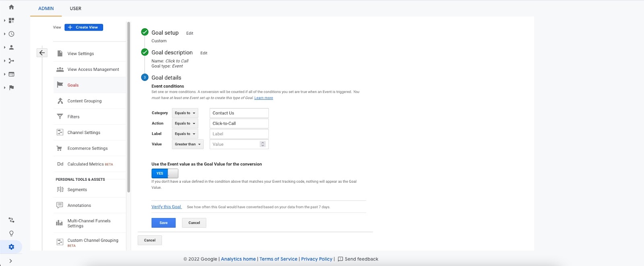644x266 pixels.
Task: Click the Value field stepper arrows
Action: pyautogui.click(x=263, y=144)
